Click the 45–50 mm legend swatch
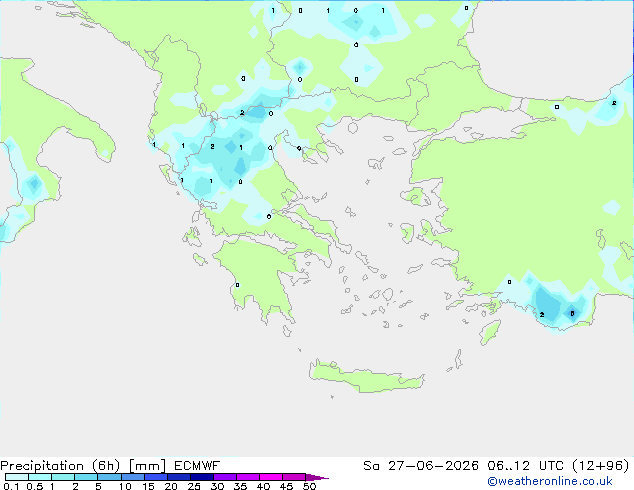 point(294,477)
